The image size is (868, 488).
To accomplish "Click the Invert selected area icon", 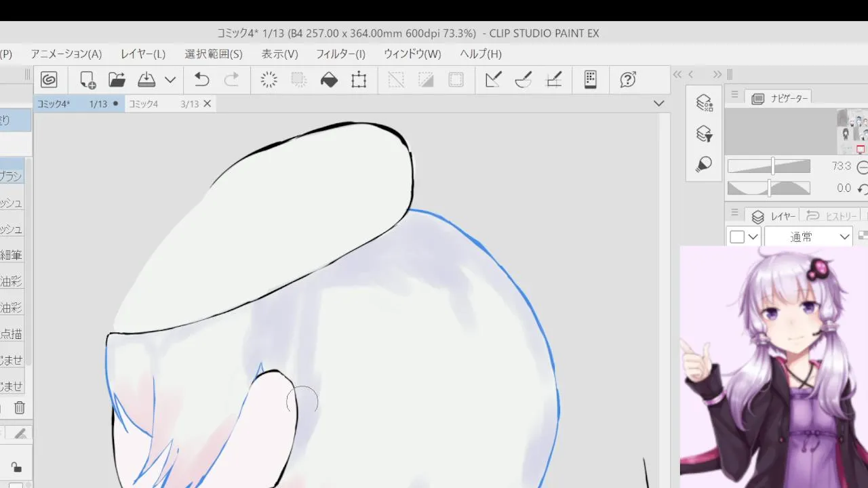I will pyautogui.click(x=426, y=80).
